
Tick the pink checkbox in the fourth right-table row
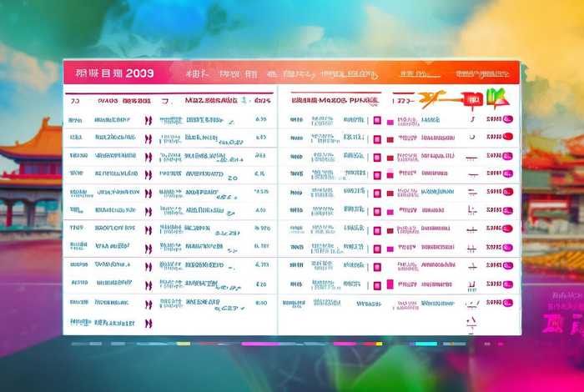[378, 174]
